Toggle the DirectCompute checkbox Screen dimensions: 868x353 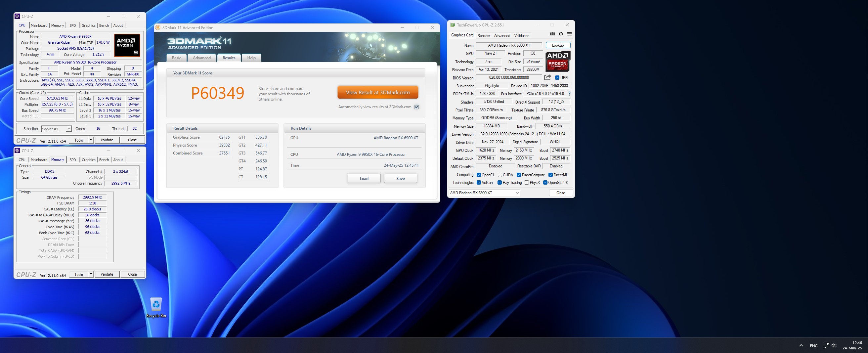pos(519,175)
